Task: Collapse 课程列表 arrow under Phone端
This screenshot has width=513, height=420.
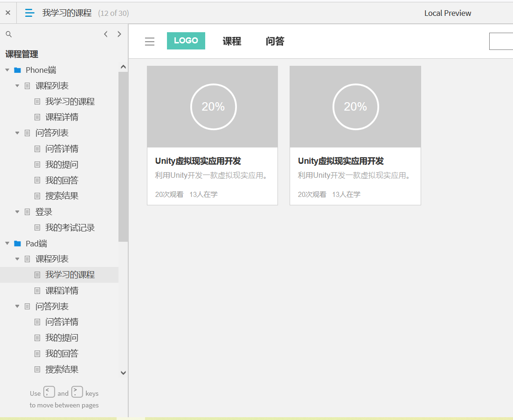Action: pyautogui.click(x=17, y=86)
